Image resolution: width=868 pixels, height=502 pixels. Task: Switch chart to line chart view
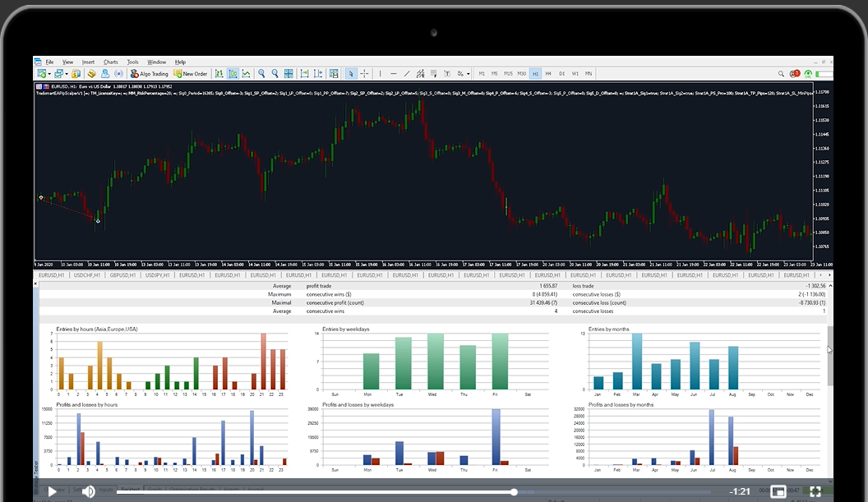246,73
